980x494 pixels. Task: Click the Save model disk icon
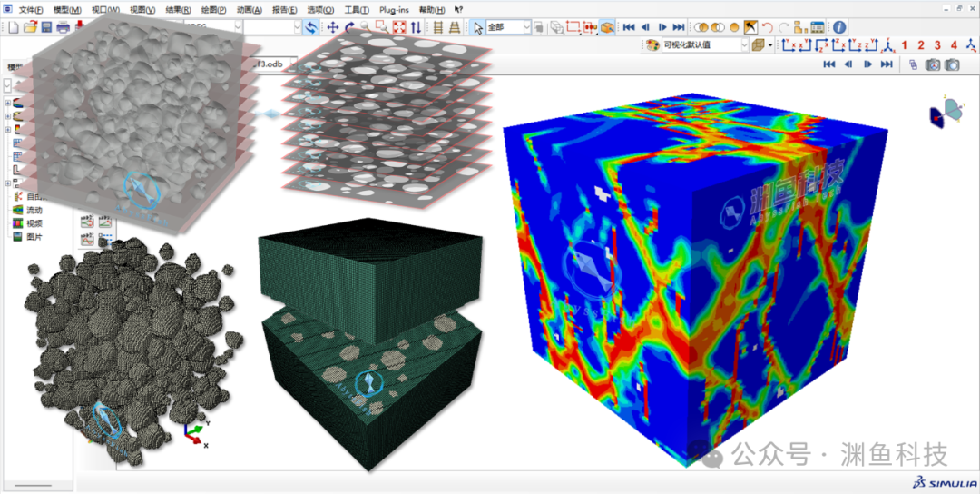coord(46,27)
